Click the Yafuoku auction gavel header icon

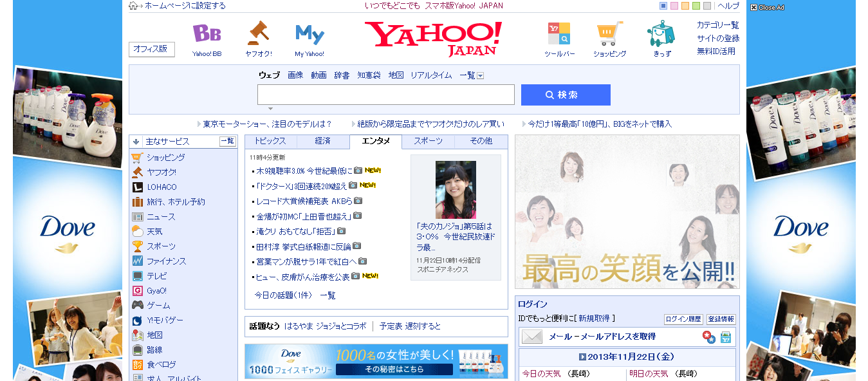click(258, 33)
